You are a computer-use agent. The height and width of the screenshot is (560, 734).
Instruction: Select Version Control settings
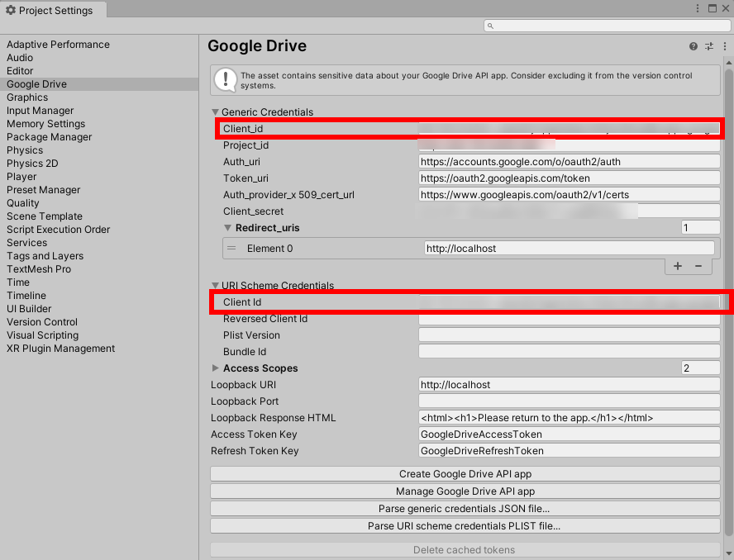pyautogui.click(x=42, y=322)
